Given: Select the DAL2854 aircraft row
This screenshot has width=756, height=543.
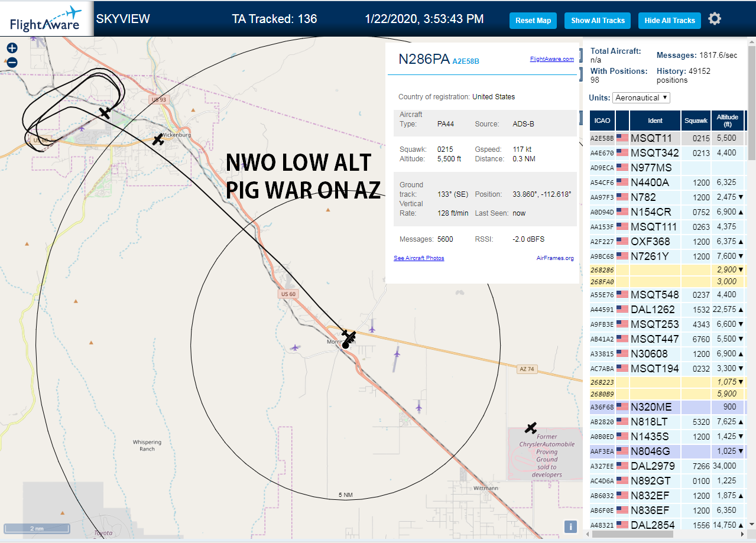Looking at the screenshot, I should [667, 525].
